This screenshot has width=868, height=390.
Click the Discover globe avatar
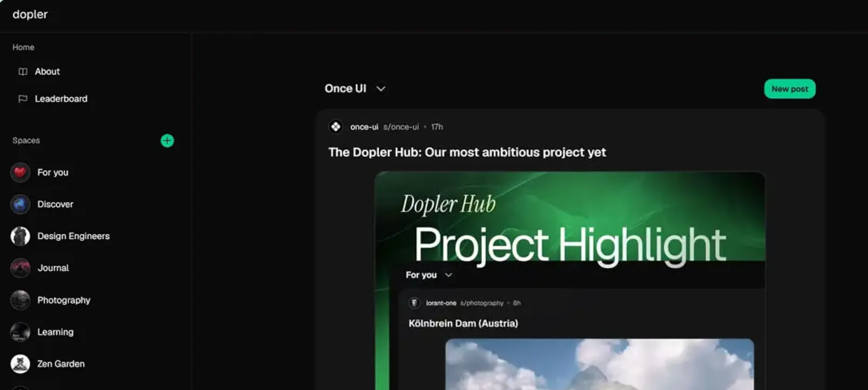(20, 204)
